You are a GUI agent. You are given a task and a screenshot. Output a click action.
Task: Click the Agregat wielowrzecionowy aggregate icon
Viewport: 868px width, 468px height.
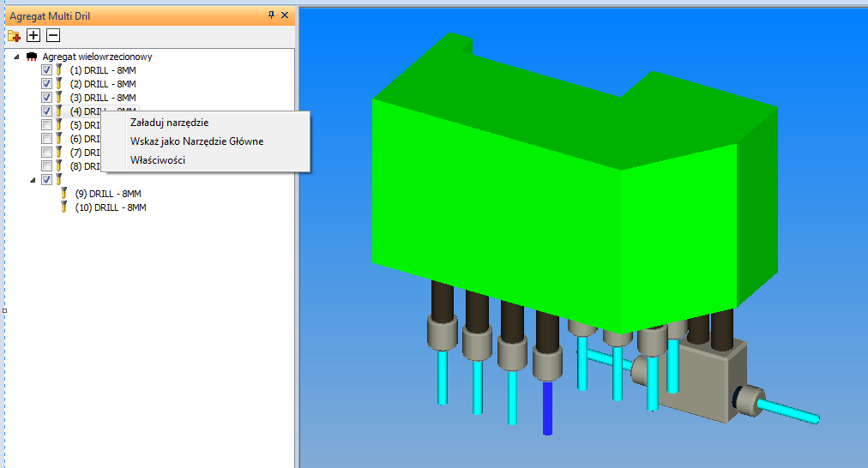coord(32,57)
